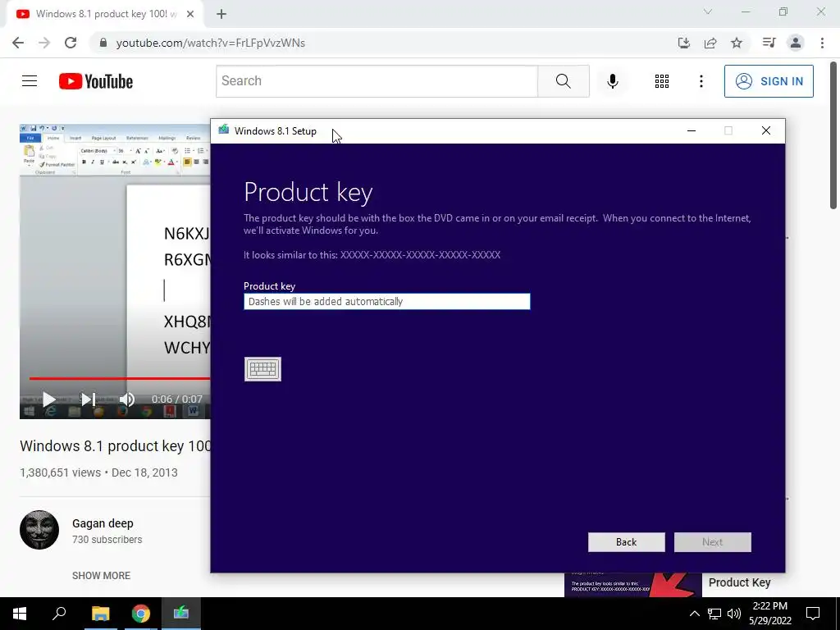Bookmark this page with the star icon
Viewport: 840px width, 630px height.
coord(737,43)
